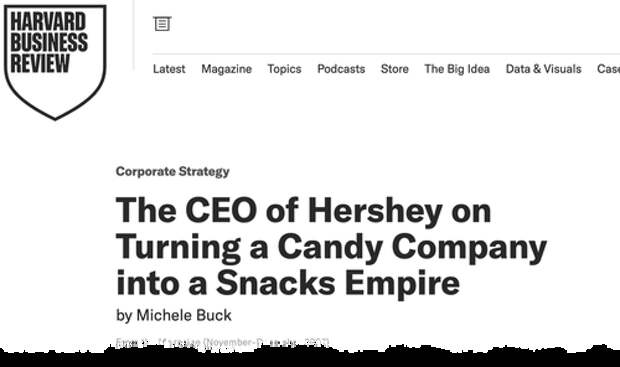This screenshot has height=367, width=620.
Task: Click the Harvard Business Review shield logo
Action: pyautogui.click(x=55, y=62)
